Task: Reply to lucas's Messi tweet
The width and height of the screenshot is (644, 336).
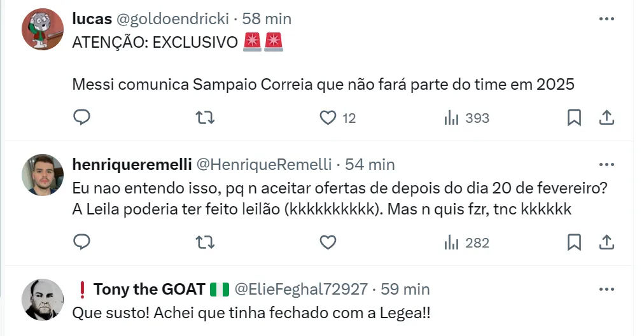Action: pos(81,118)
